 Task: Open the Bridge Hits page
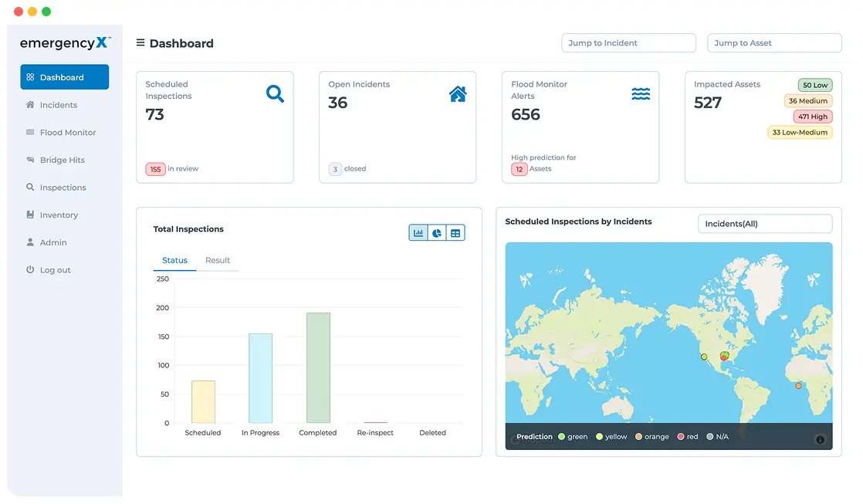click(x=62, y=160)
